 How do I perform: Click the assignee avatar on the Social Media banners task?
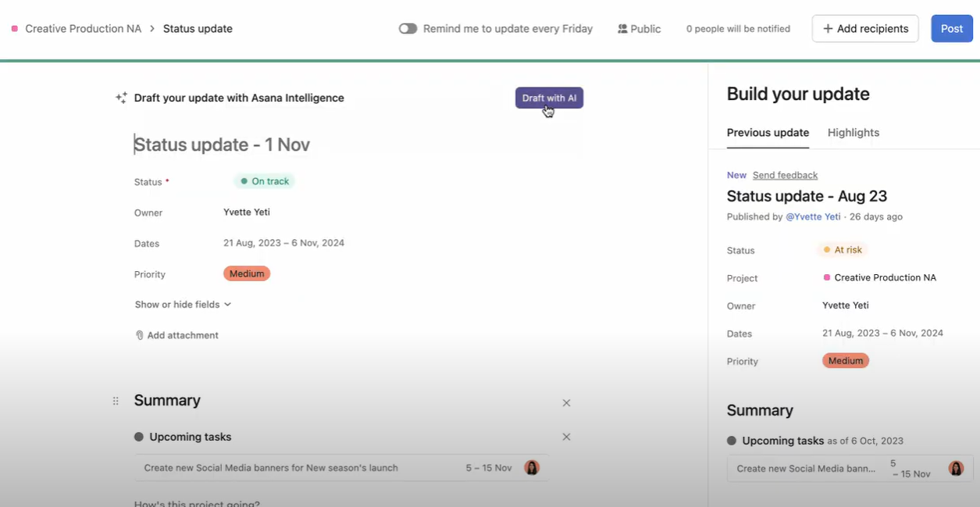(x=532, y=468)
